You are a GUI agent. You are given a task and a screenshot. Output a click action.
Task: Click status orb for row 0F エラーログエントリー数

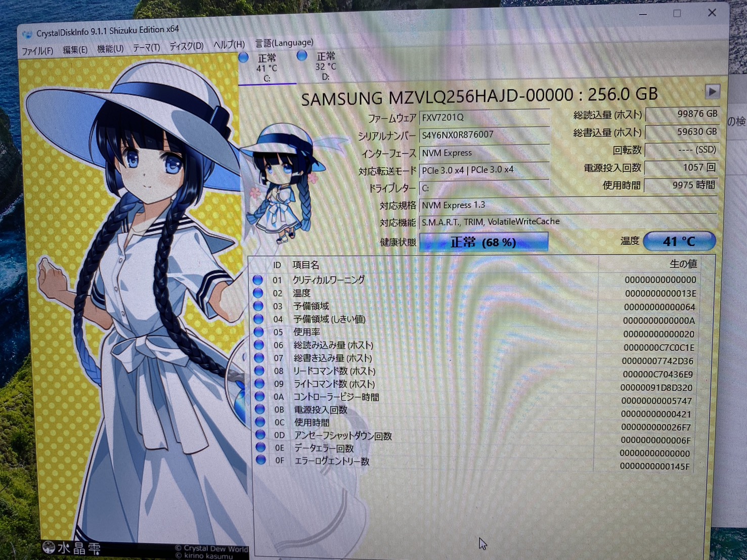[x=261, y=460]
